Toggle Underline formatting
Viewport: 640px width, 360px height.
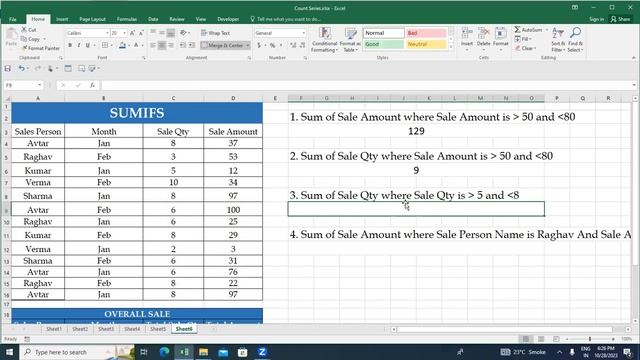(87, 45)
